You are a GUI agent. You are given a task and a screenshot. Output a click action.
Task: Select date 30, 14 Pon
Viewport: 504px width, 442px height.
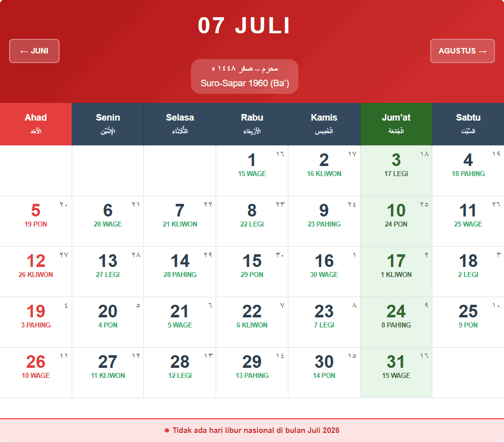(x=324, y=372)
